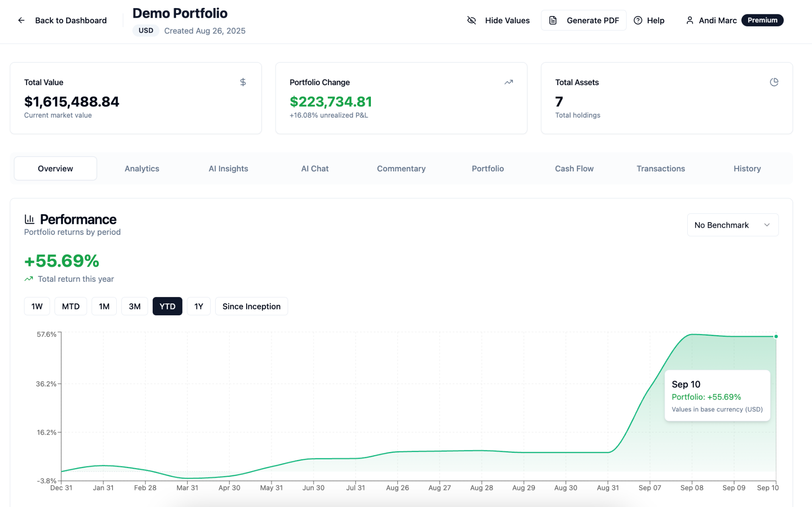
Task: Click dollar sign icon in Total Value
Action: coord(243,82)
